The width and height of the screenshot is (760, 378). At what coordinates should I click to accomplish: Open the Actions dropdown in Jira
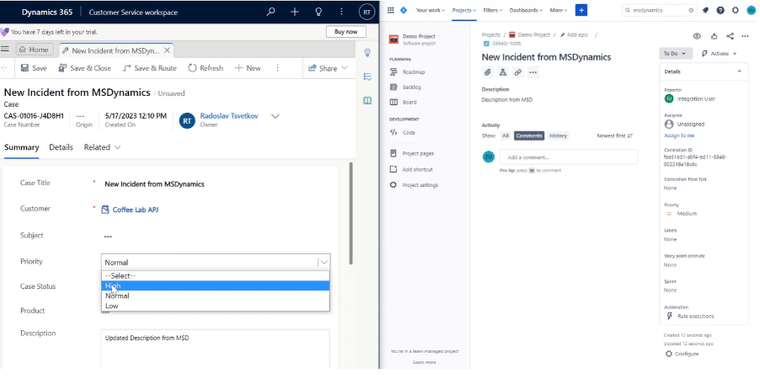coord(719,54)
